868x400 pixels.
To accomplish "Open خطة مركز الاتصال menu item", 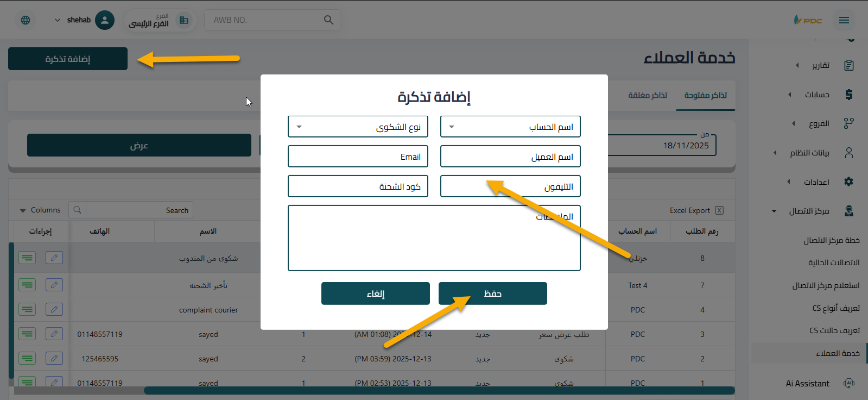I will pyautogui.click(x=832, y=240).
